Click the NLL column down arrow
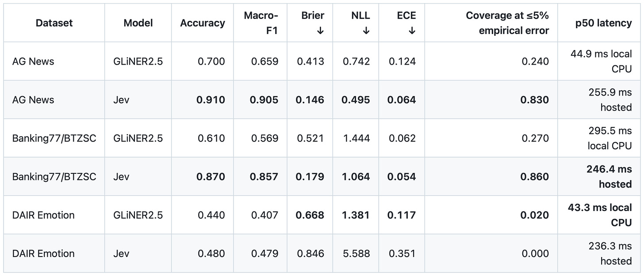 pyautogui.click(x=366, y=31)
